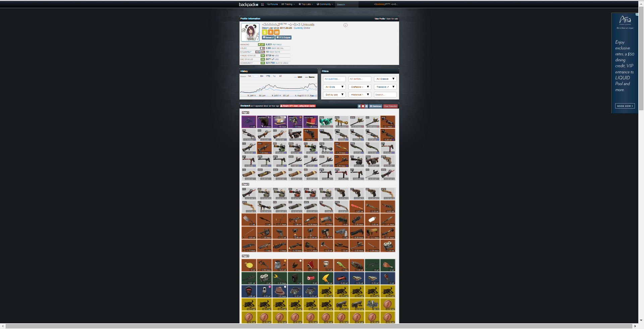Viewport: 644px width, 329px height.
Task: Expand the Top Lists menu
Action: click(306, 4)
